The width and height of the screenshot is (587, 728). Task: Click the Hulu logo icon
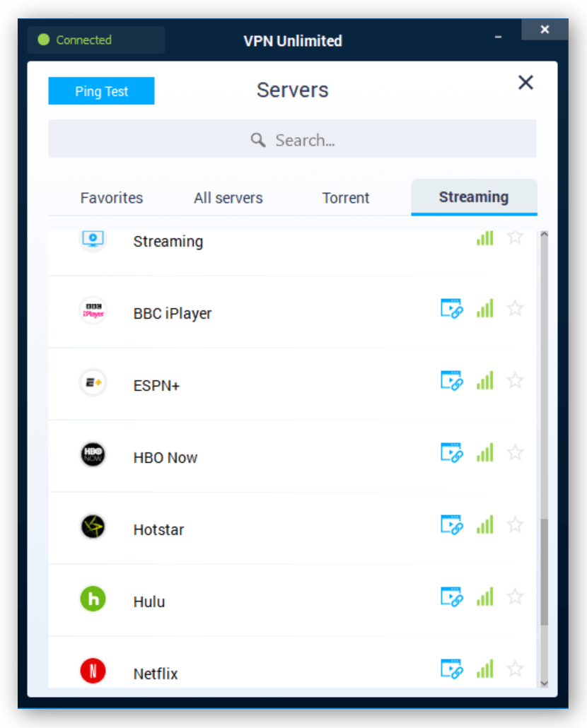tap(93, 599)
